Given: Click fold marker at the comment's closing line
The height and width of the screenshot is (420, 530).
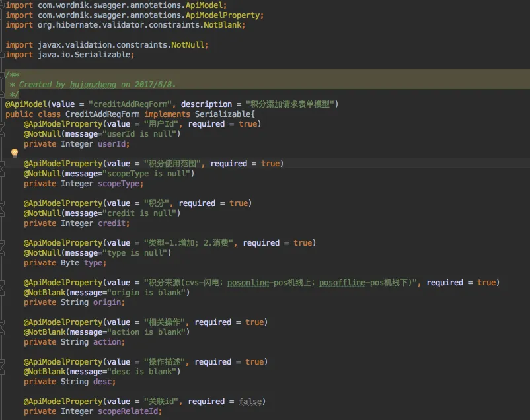Looking at the screenshot, I should click(x=3, y=94).
